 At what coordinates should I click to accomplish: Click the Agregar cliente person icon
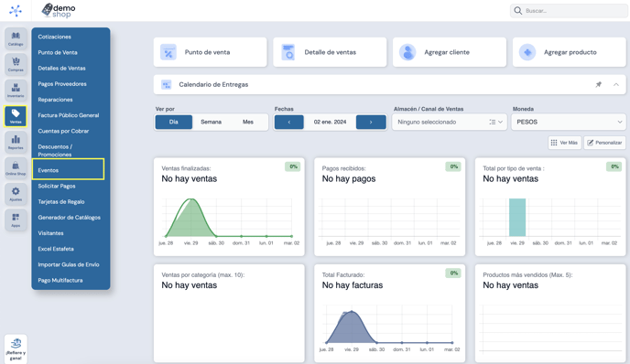pyautogui.click(x=407, y=52)
